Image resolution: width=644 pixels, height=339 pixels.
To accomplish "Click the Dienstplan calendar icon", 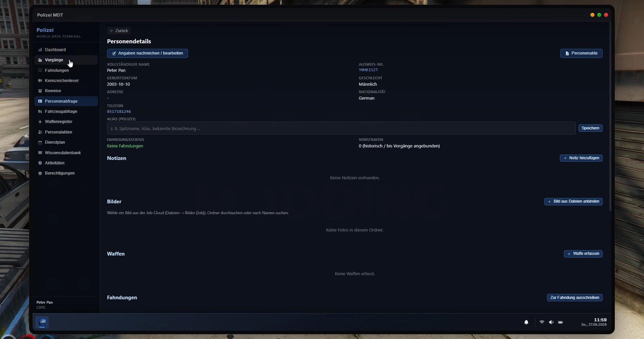I will pos(40,142).
